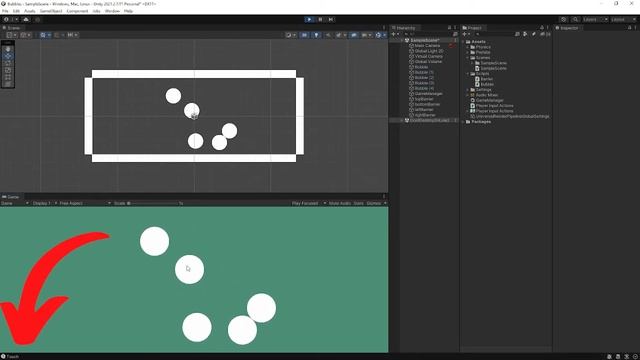Expand the Packages folder
The image size is (640, 360).
pos(463,122)
